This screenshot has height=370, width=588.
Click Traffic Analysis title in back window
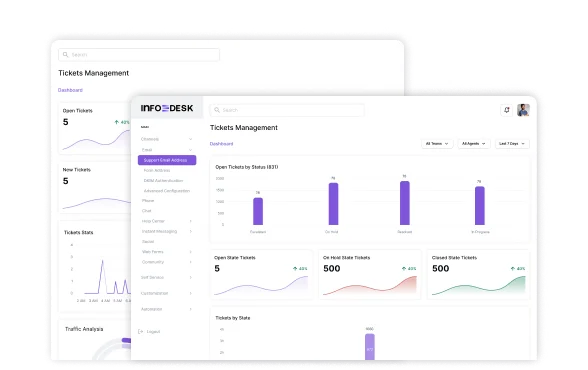click(x=84, y=329)
